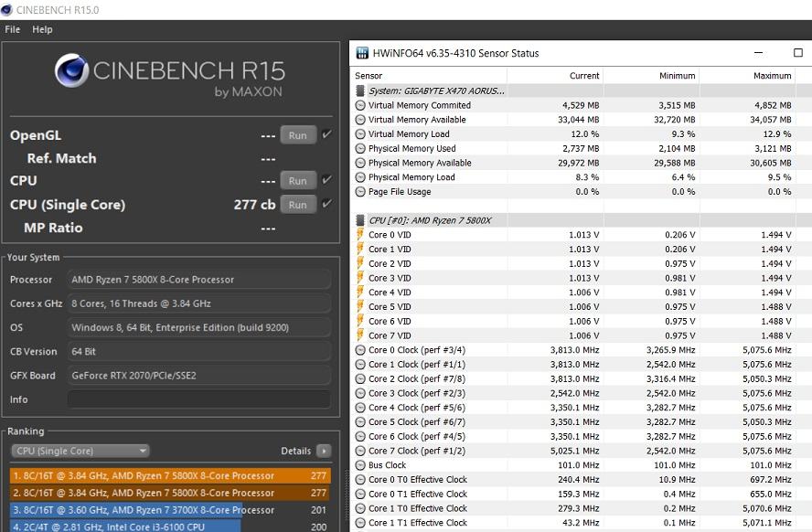Minimize the HWiNFO64 Sensor Status window
The height and width of the screenshot is (532, 812).
click(x=758, y=53)
